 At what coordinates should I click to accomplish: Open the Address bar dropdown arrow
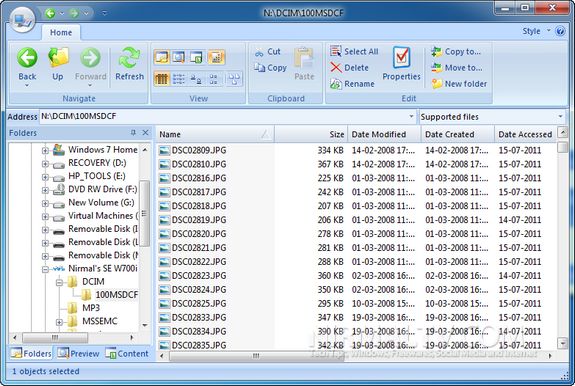pyautogui.click(x=411, y=116)
